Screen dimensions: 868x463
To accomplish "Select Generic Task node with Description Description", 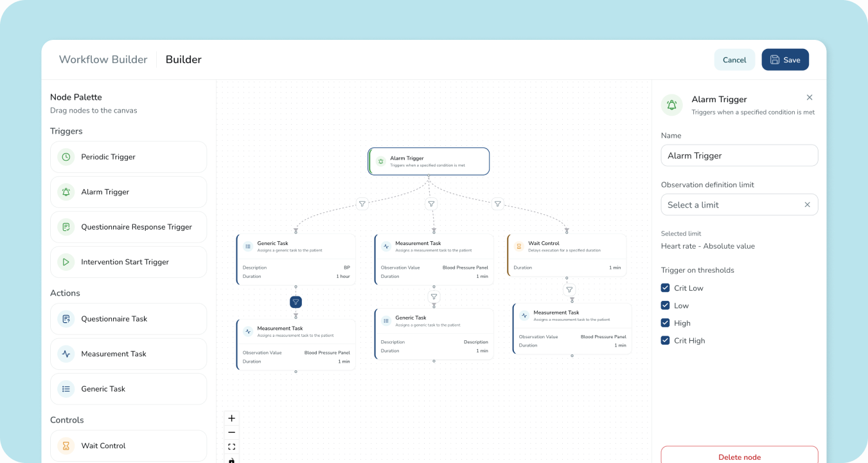I will click(x=434, y=334).
